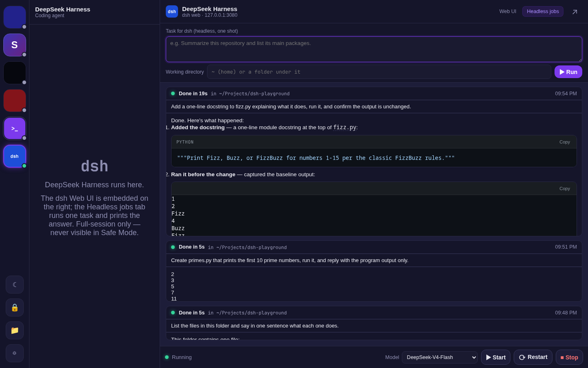Open the black sidebar app tile
The width and height of the screenshot is (588, 368).
(x=15, y=73)
